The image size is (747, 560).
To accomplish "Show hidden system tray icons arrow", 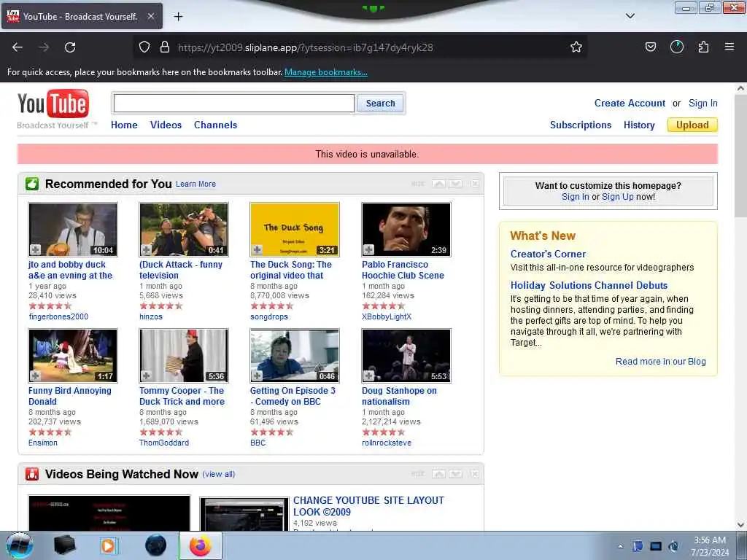I will (620, 546).
